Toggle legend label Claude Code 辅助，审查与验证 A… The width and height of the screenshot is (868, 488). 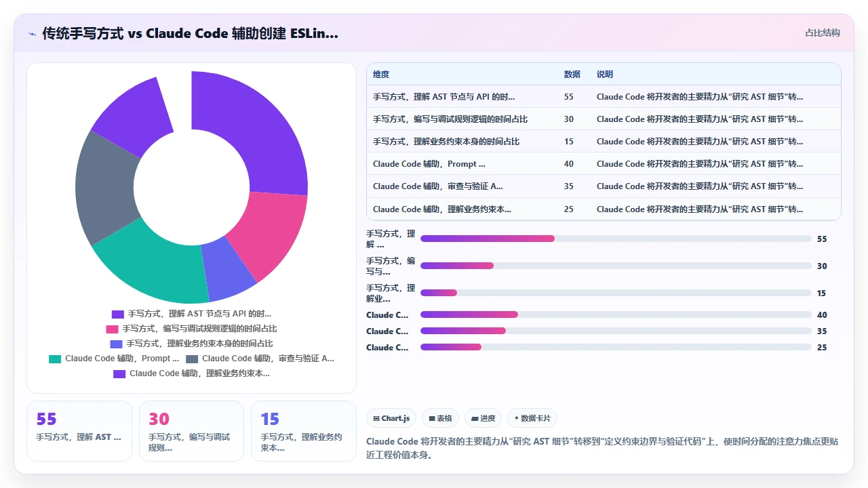(x=268, y=359)
